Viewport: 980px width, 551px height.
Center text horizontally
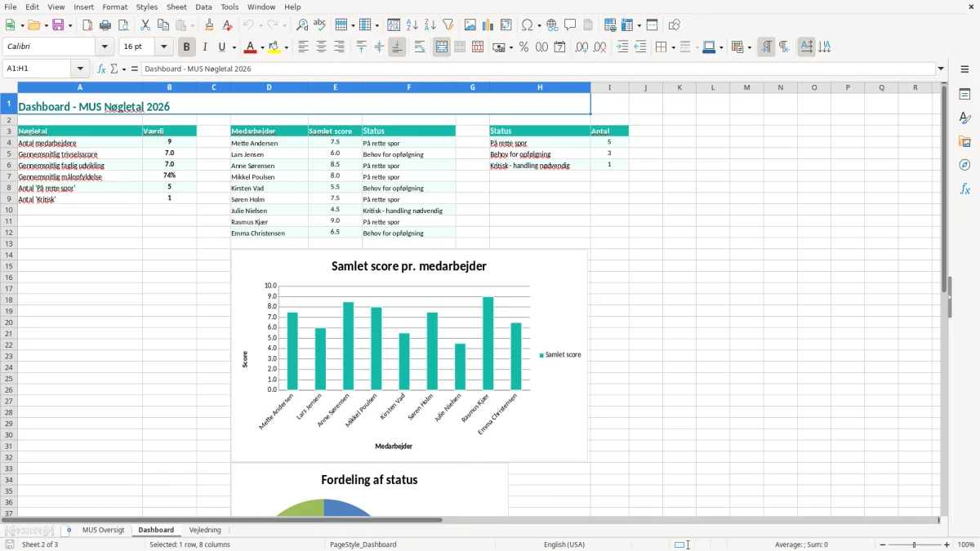(322, 47)
